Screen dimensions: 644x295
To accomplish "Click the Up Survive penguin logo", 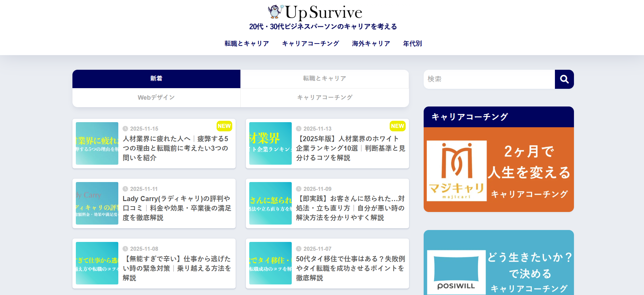I will (315, 12).
